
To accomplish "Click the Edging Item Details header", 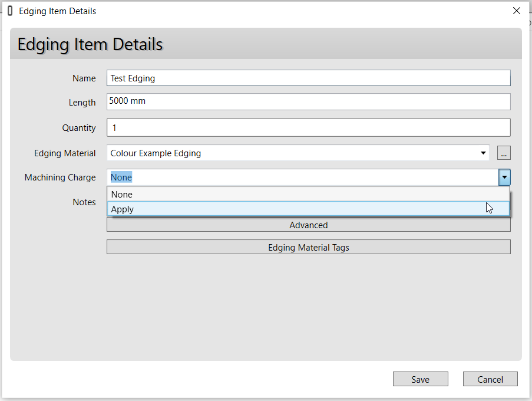I will [90, 44].
